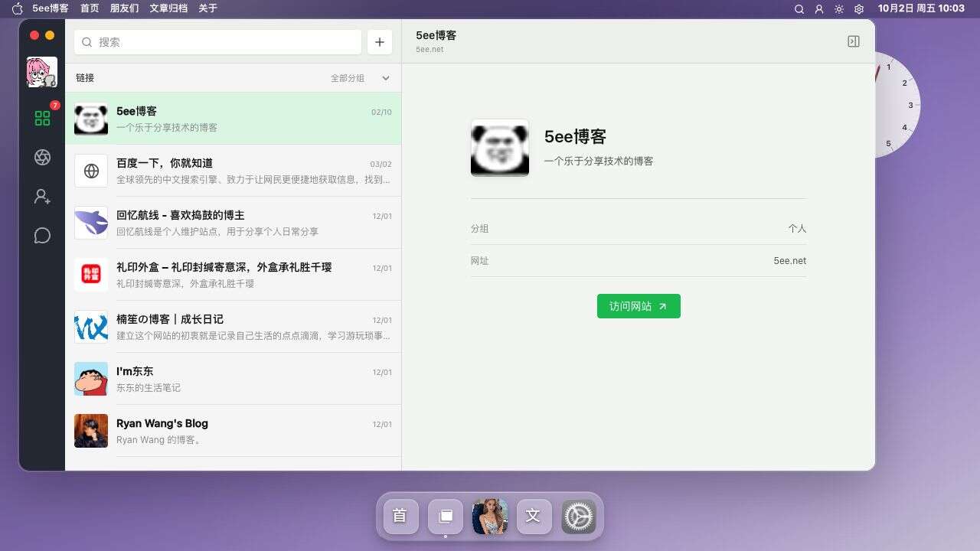Open search icon in top menu bar
980x551 pixels.
(x=799, y=8)
